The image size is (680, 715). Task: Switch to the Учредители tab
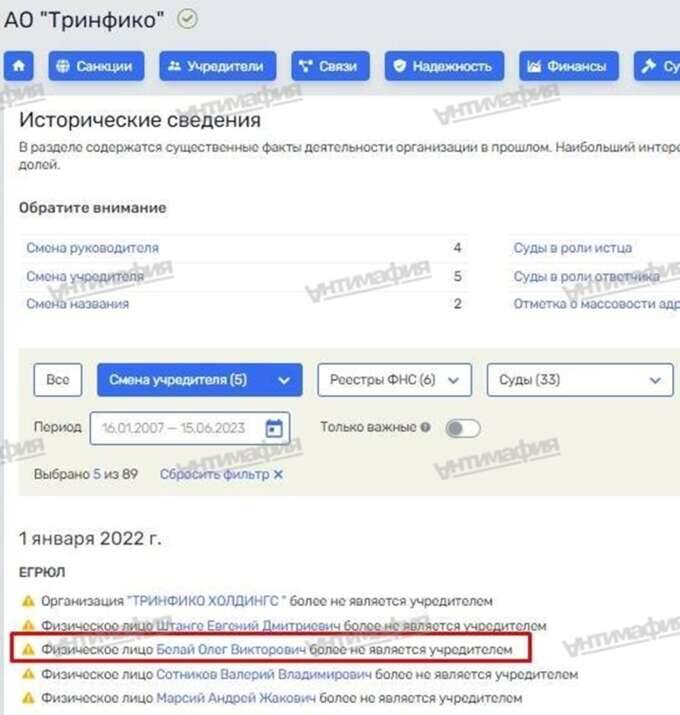click(218, 67)
